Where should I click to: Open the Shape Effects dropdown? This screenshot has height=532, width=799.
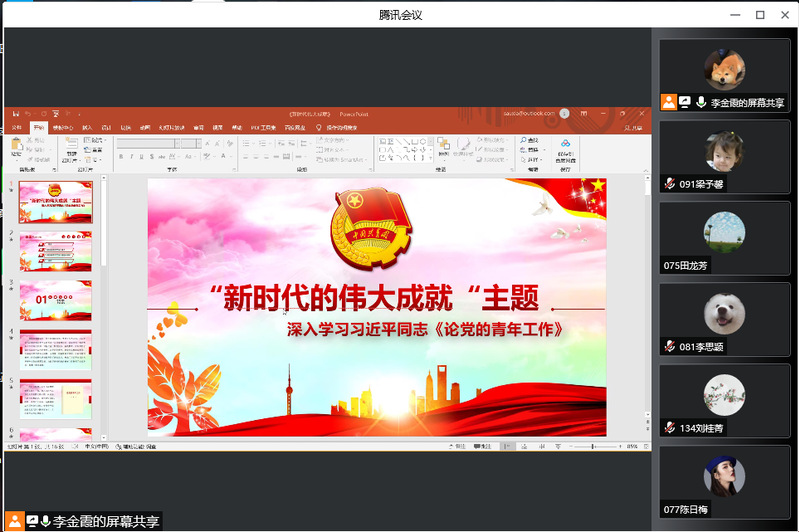pos(491,159)
